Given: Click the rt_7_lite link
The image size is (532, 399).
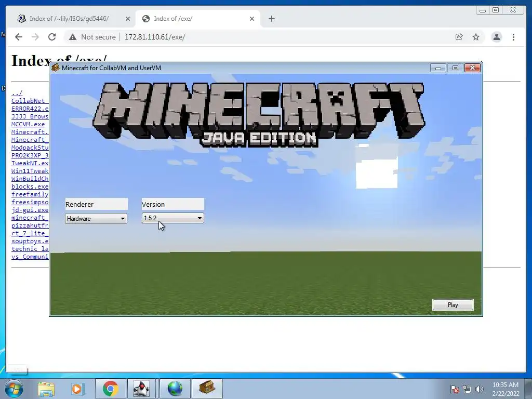Looking at the screenshot, I should click(x=30, y=233).
